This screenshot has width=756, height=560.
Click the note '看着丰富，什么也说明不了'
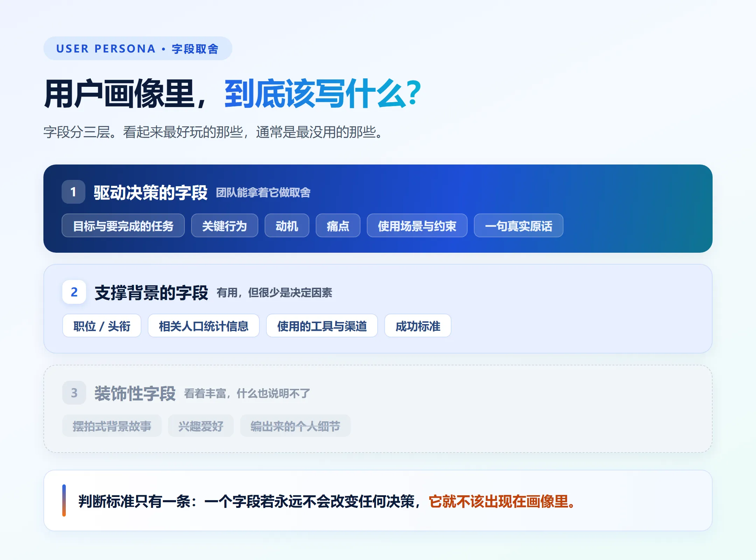(247, 393)
